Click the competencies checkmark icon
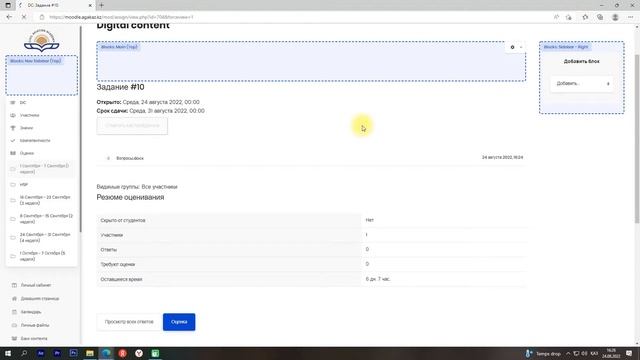Viewport: 640px width, 360px height. click(13, 140)
